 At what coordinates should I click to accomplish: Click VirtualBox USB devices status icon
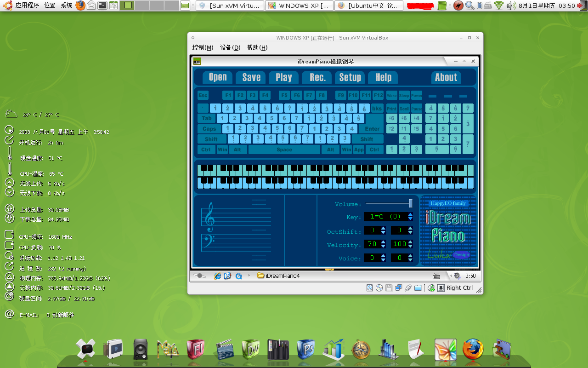408,288
